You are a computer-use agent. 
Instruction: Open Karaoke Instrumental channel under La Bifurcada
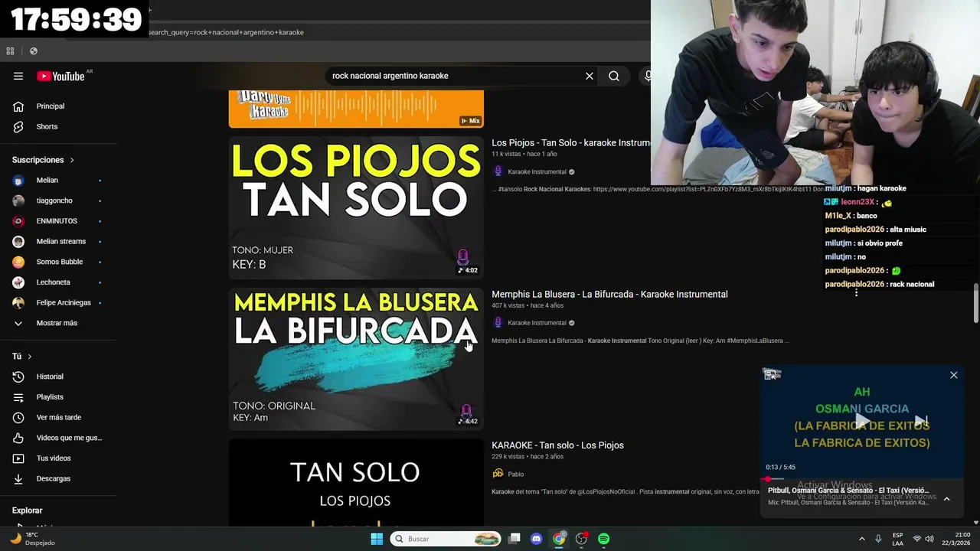[x=537, y=323]
